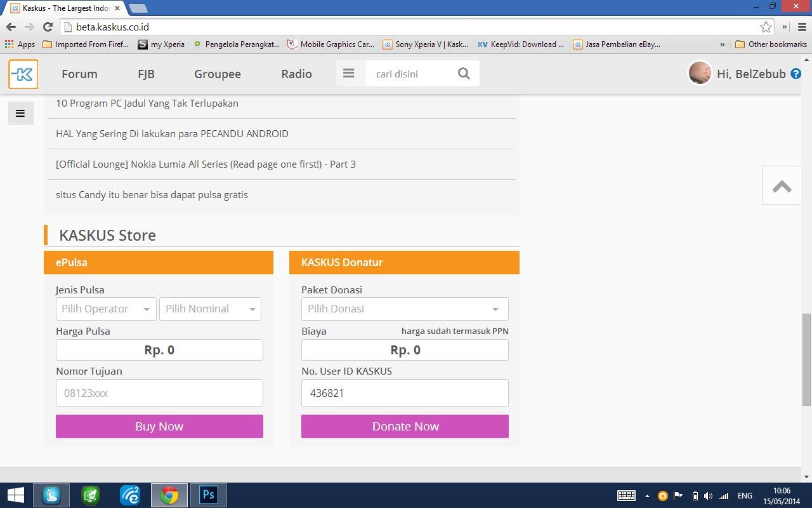Image resolution: width=812 pixels, height=508 pixels.
Task: Open Other bookmarks folder
Action: [771, 44]
